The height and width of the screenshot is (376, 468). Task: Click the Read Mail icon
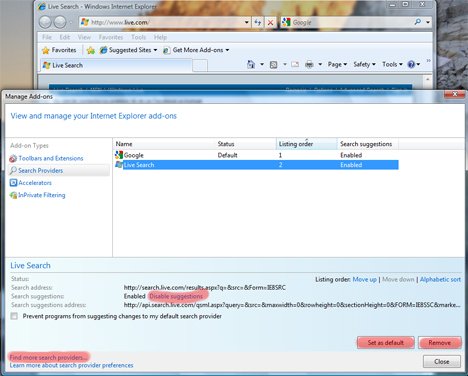(x=295, y=64)
